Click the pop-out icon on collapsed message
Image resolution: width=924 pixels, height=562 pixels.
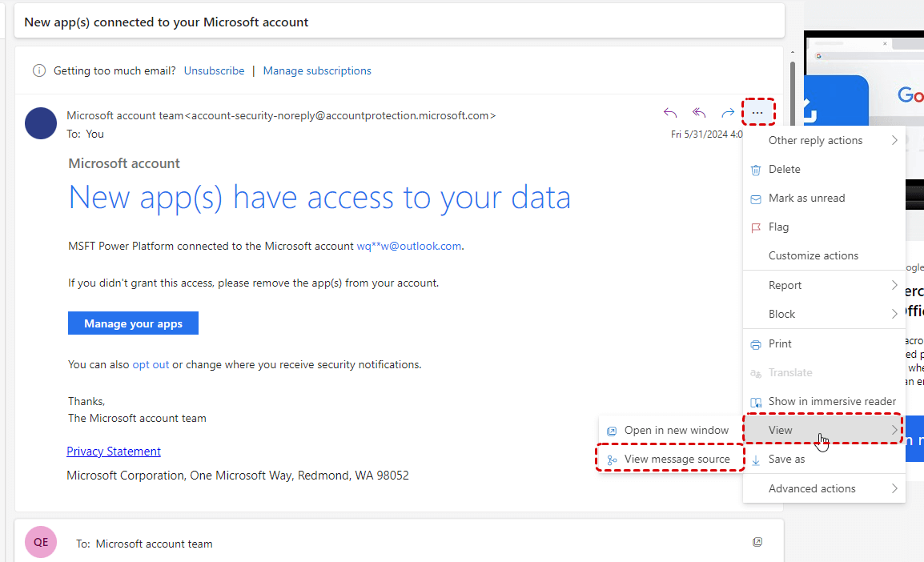tap(757, 543)
